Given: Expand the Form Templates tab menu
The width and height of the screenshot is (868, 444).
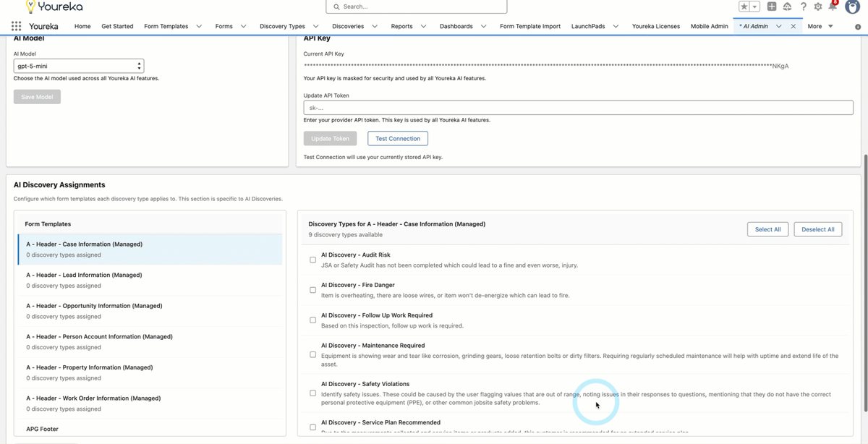Looking at the screenshot, I should (x=200, y=26).
